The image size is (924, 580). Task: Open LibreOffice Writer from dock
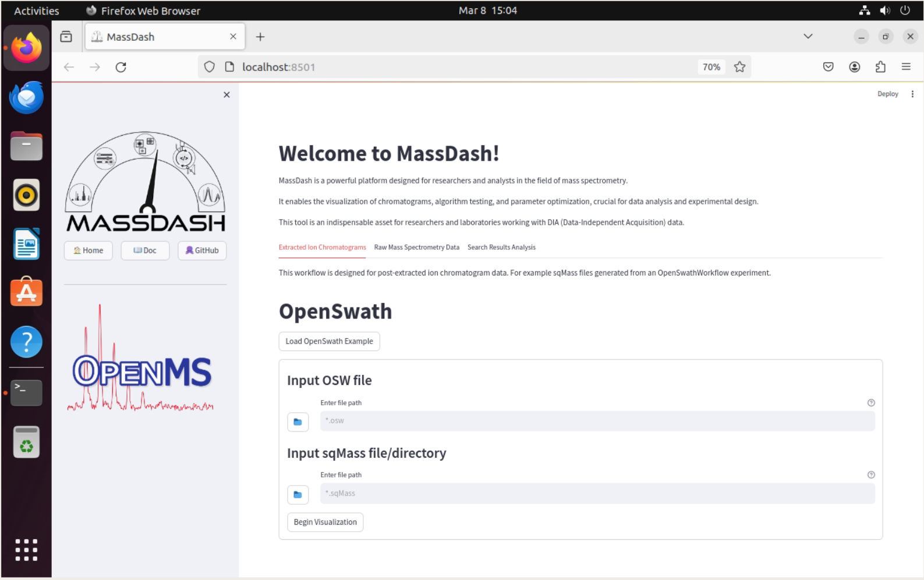pyautogui.click(x=26, y=244)
